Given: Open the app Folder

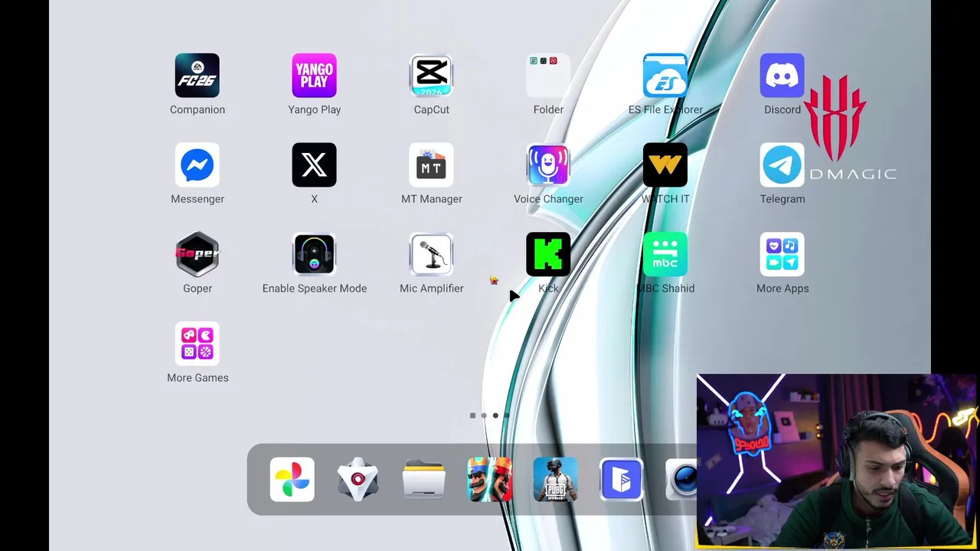Looking at the screenshot, I should click(x=548, y=76).
